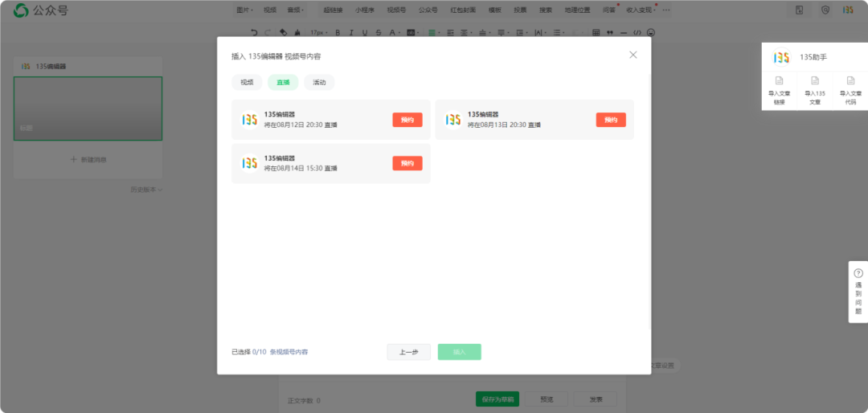868x413 pixels.
Task: Click the text background color icon
Action: (411, 32)
